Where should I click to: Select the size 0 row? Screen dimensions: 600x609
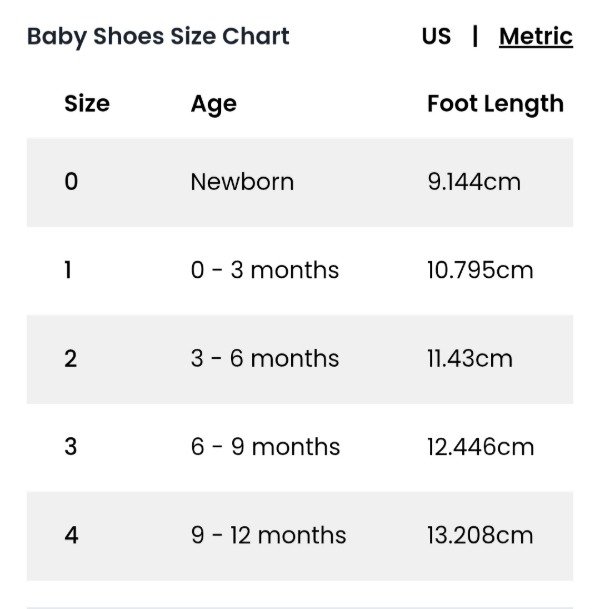tap(71, 182)
